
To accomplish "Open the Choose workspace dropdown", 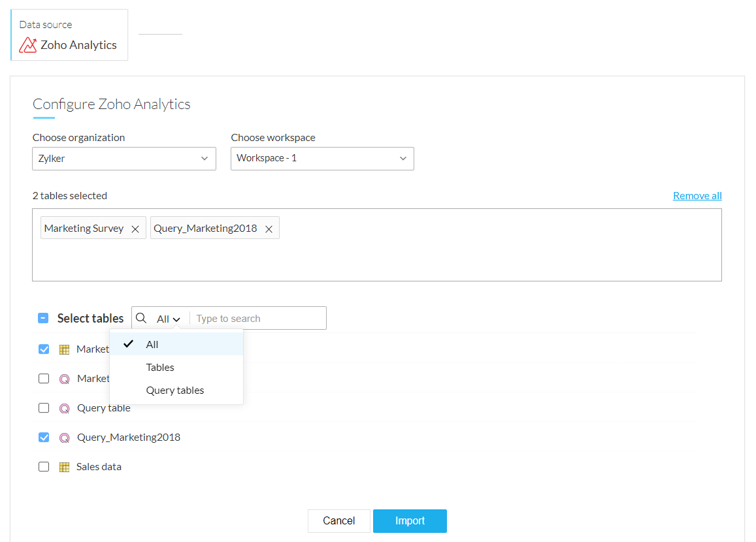I will click(x=322, y=159).
